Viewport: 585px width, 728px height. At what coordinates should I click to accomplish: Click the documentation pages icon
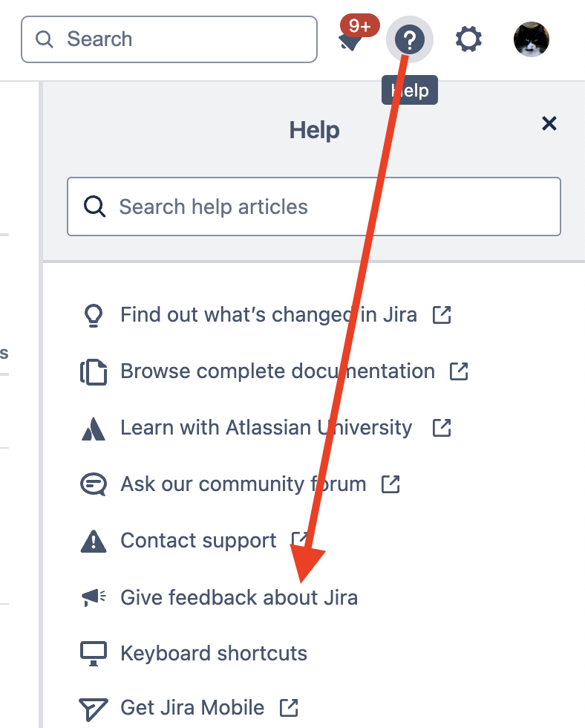point(94,371)
